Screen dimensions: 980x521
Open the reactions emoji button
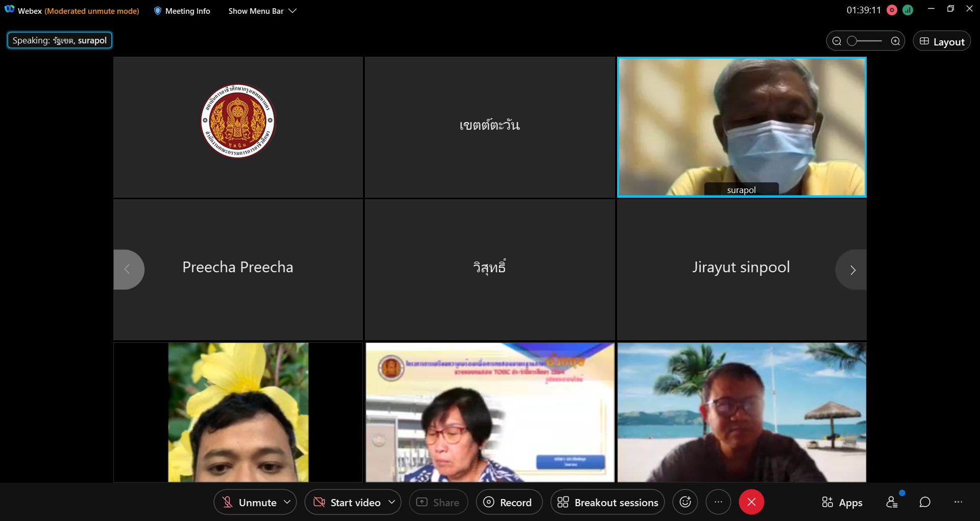pos(685,502)
